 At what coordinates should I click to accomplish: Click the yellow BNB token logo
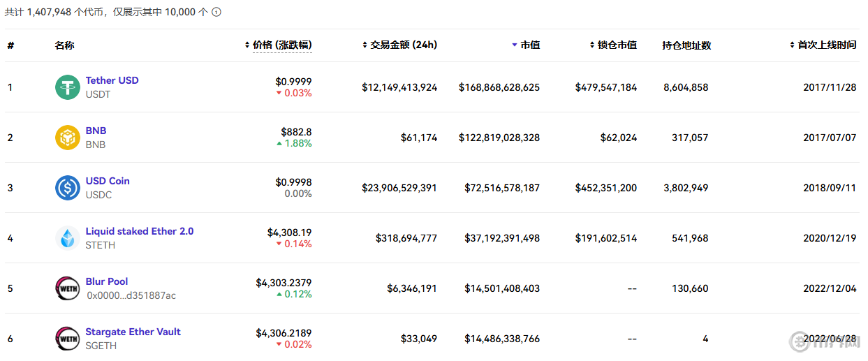[x=68, y=138]
